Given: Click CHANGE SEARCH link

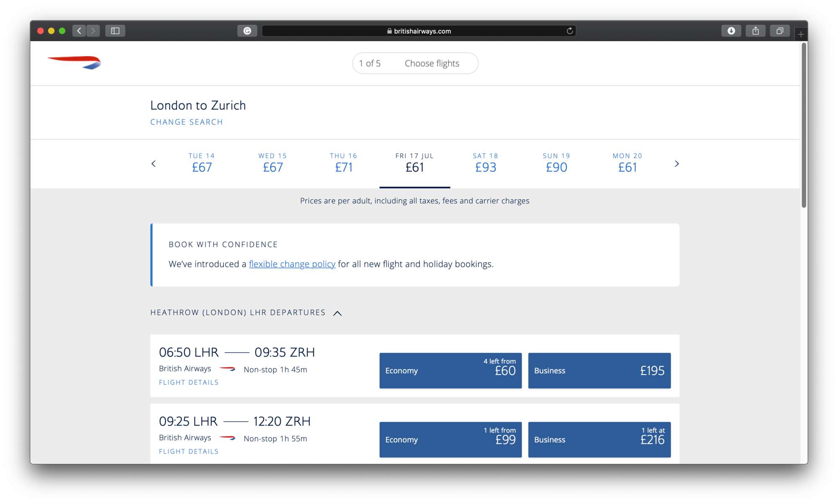Looking at the screenshot, I should tap(186, 122).
